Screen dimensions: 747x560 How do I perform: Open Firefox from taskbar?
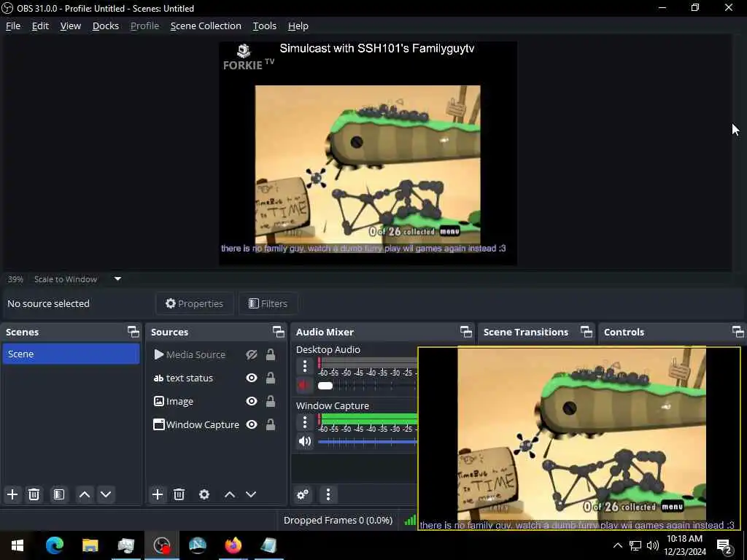233,545
